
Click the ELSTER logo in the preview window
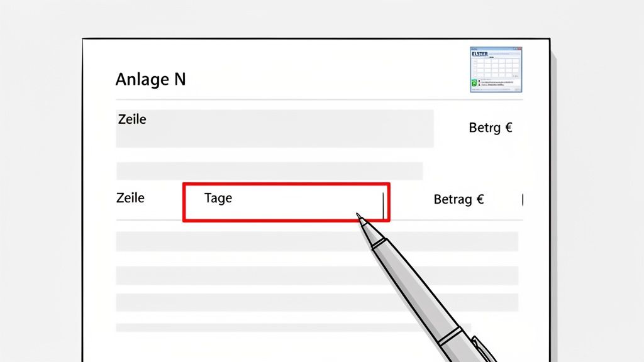(479, 54)
